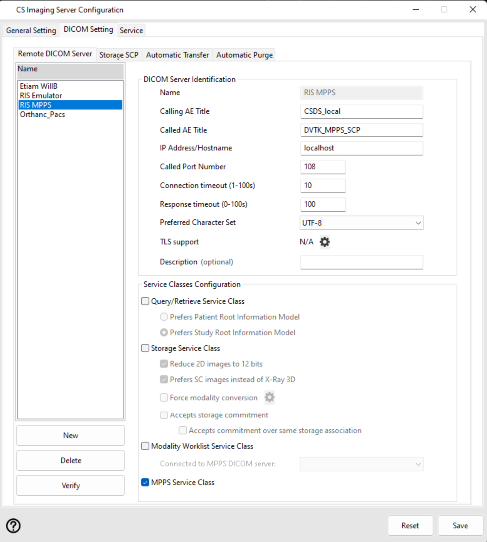Switch to Storage SCP tab
The height and width of the screenshot is (542, 487).
click(119, 55)
